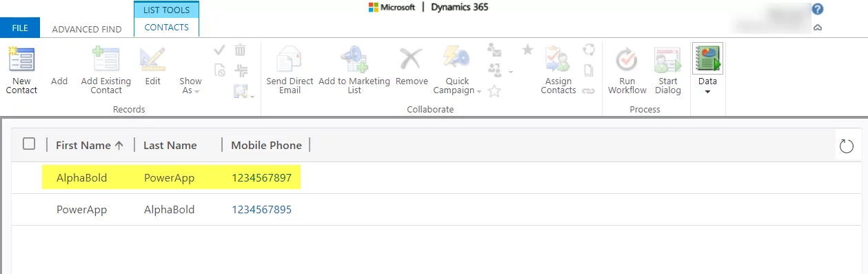Viewport: 868px width, 274px height.
Task: Click the circular arrows Share icon
Action: click(588, 50)
